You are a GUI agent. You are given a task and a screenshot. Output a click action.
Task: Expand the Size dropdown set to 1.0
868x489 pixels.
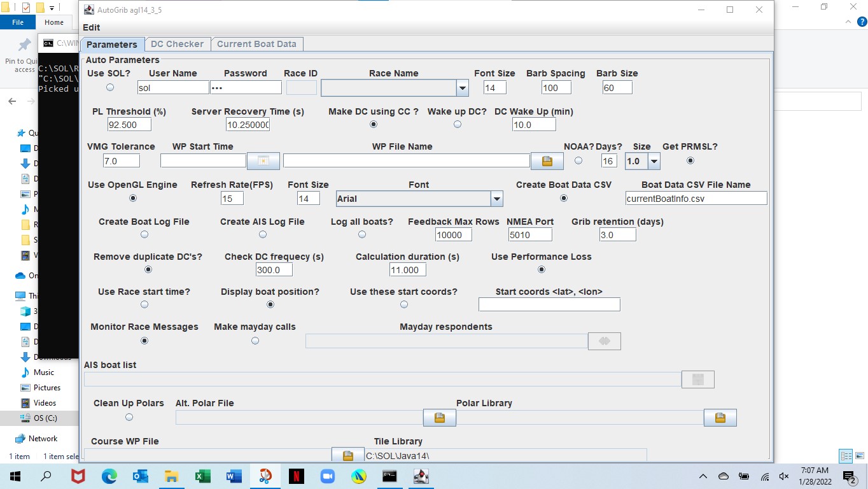654,161
